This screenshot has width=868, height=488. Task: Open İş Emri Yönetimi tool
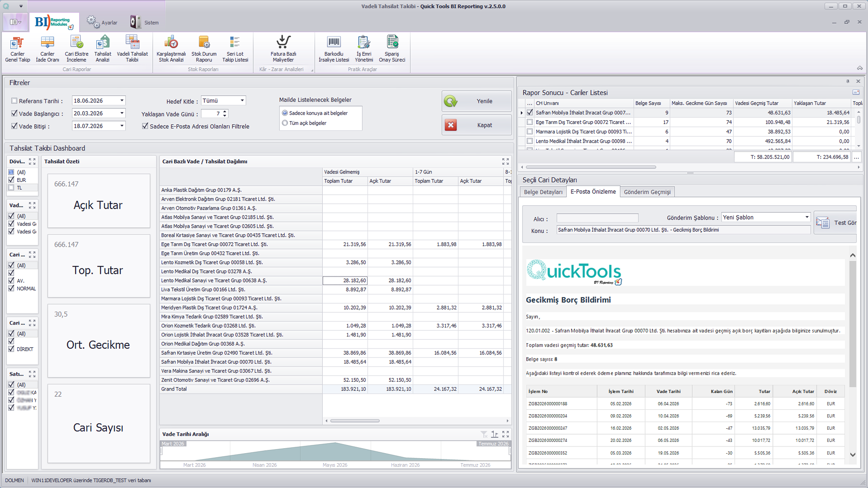coord(364,49)
